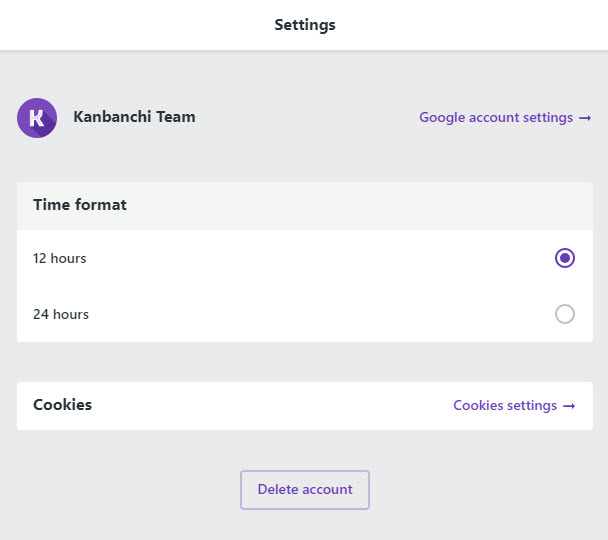Click the Cookies section label
This screenshot has height=540, width=608.
[x=62, y=405]
